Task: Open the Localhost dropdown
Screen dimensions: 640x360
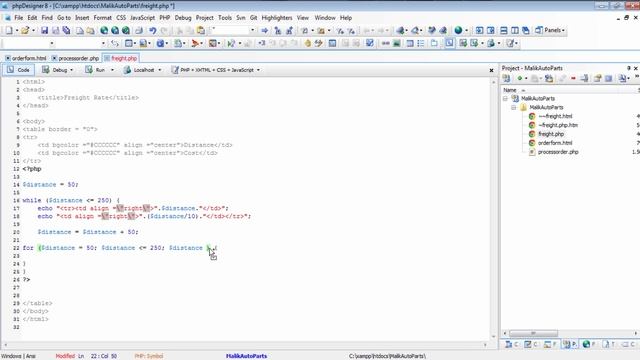Action: click(142, 70)
